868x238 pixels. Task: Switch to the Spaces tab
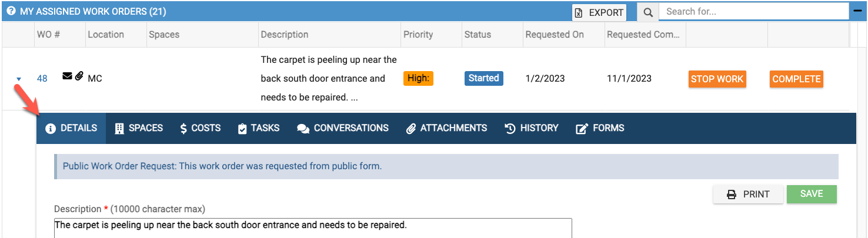(139, 128)
